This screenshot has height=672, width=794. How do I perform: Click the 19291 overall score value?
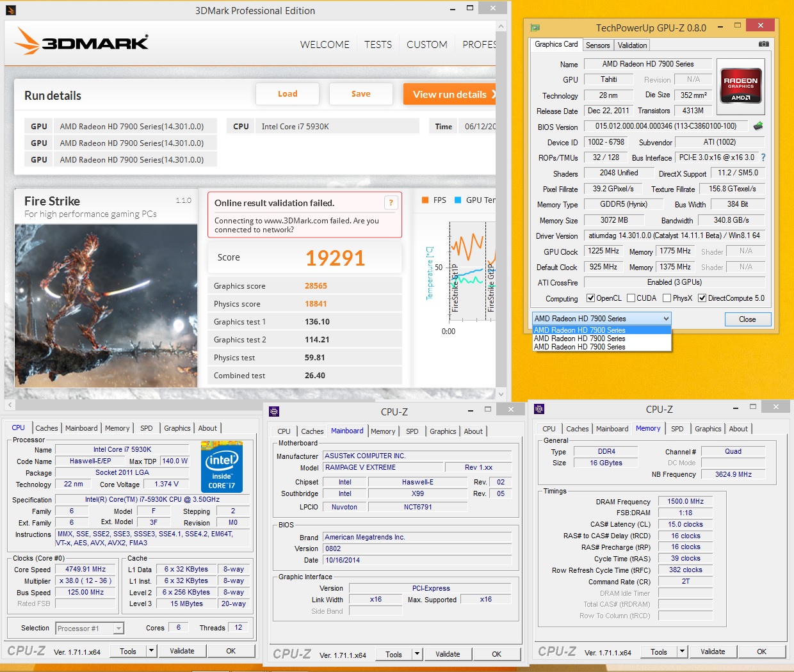[335, 258]
